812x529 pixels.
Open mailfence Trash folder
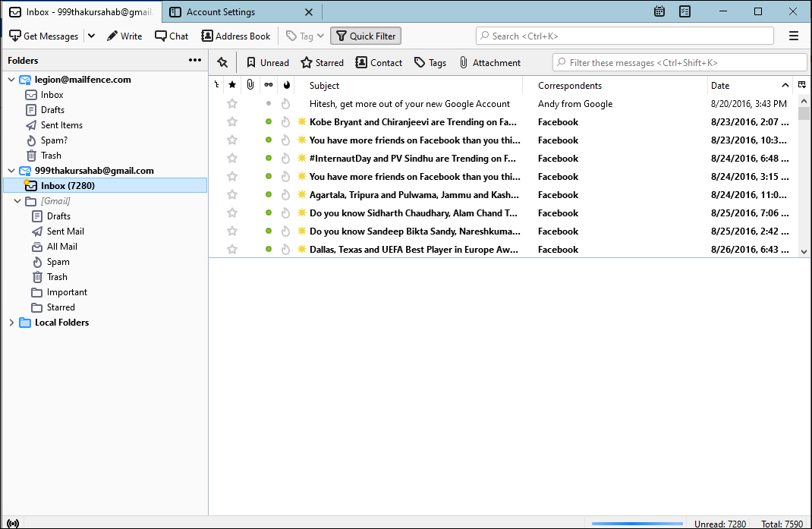pyautogui.click(x=51, y=156)
